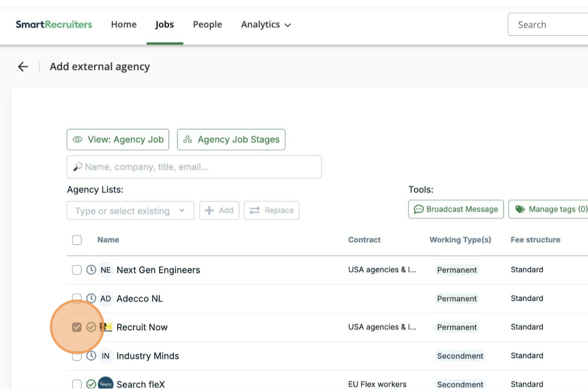Viewport: 588px width, 391px height.
Task: Sort by the Name column header
Action: [x=108, y=240]
